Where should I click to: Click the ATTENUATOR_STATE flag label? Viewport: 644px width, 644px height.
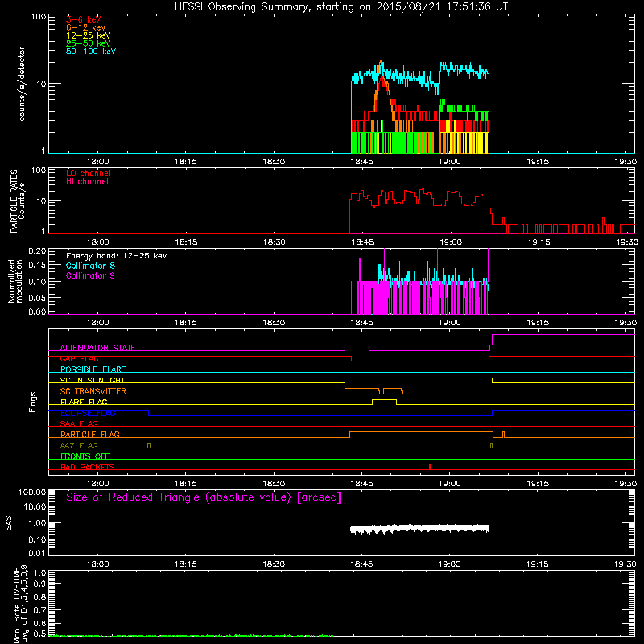(x=97, y=348)
